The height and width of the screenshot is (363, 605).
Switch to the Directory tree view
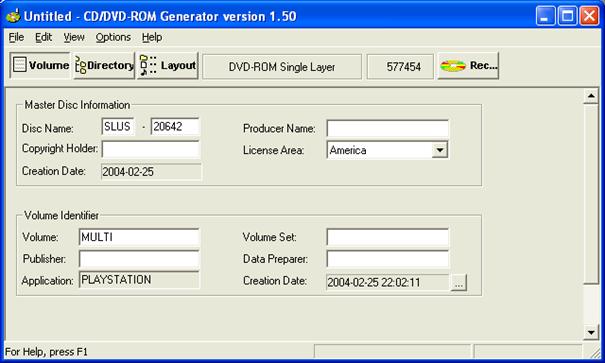(x=104, y=66)
